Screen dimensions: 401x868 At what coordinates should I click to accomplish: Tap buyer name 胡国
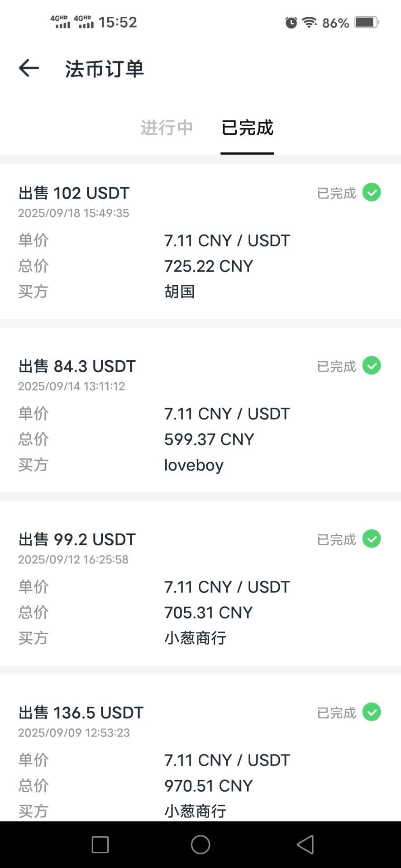click(x=180, y=292)
